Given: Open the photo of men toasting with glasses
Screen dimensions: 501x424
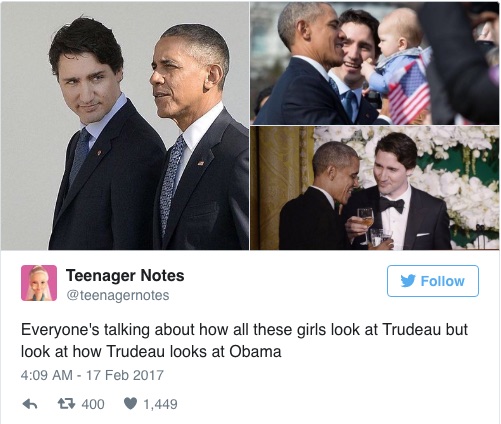Looking at the screenshot, I should (x=375, y=188).
